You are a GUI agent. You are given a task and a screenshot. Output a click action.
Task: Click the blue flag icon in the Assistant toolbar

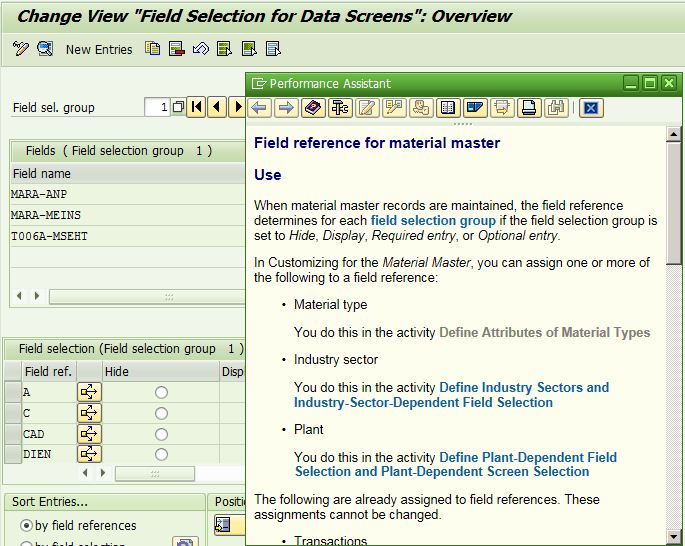475,108
